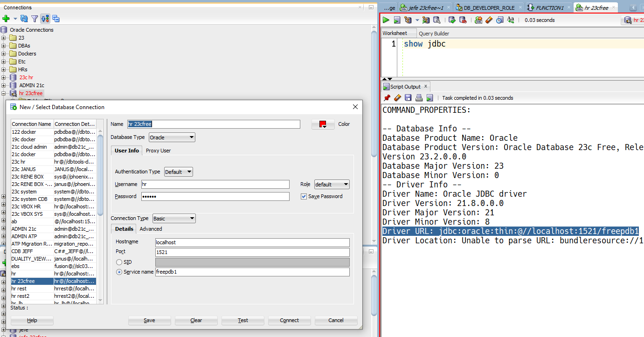Select the Service name radio button
The image size is (644, 337).
(x=119, y=272)
